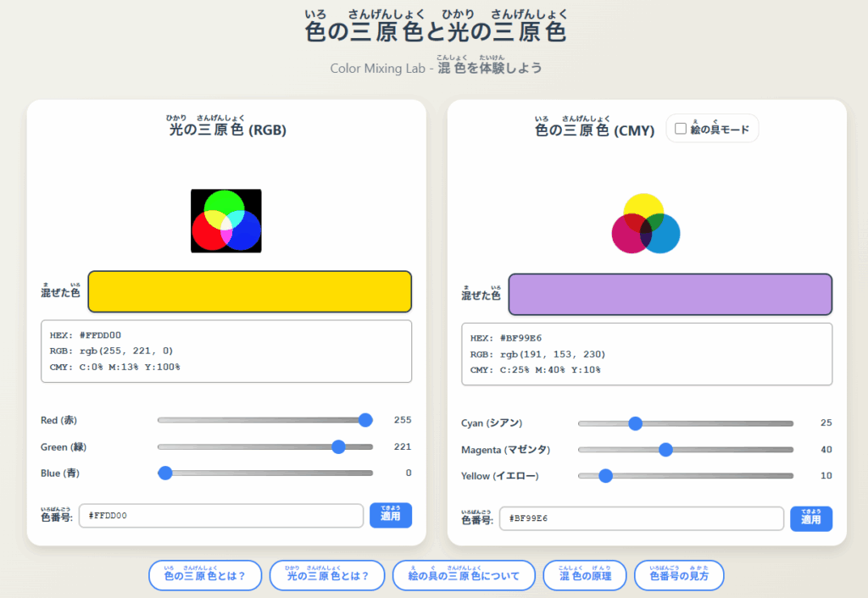
Task: Click the RGB light circles diagram
Action: pos(226,220)
